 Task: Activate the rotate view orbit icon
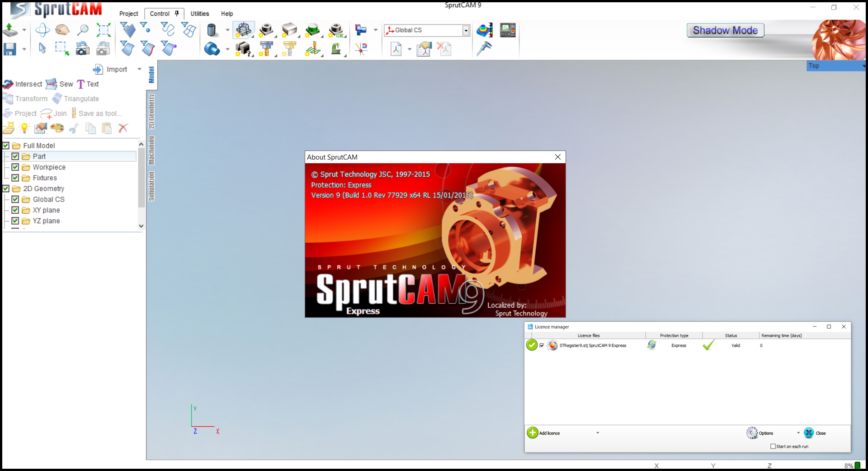coord(42,30)
